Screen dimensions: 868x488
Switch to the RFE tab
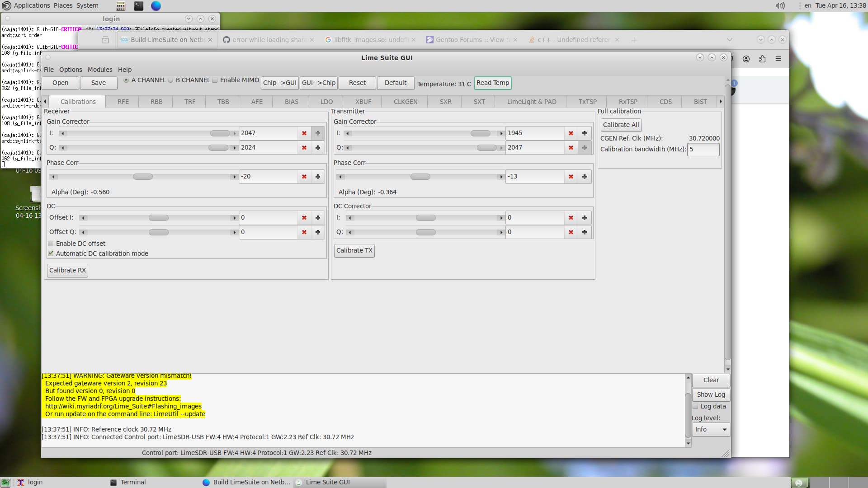[123, 102]
